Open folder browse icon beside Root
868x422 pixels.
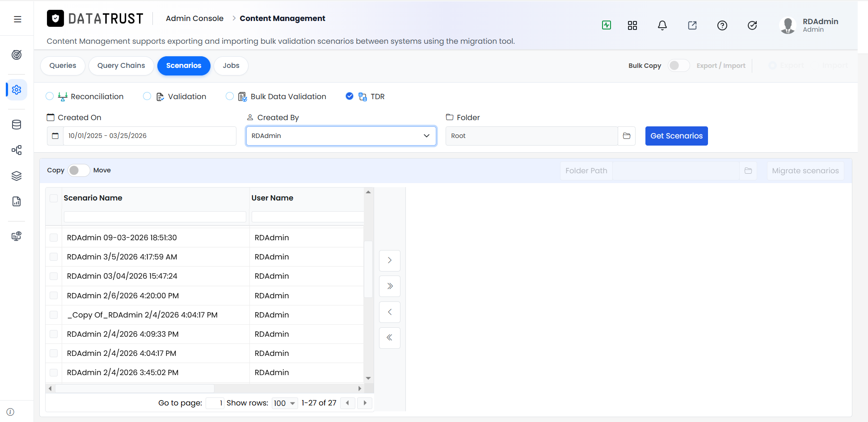627,136
